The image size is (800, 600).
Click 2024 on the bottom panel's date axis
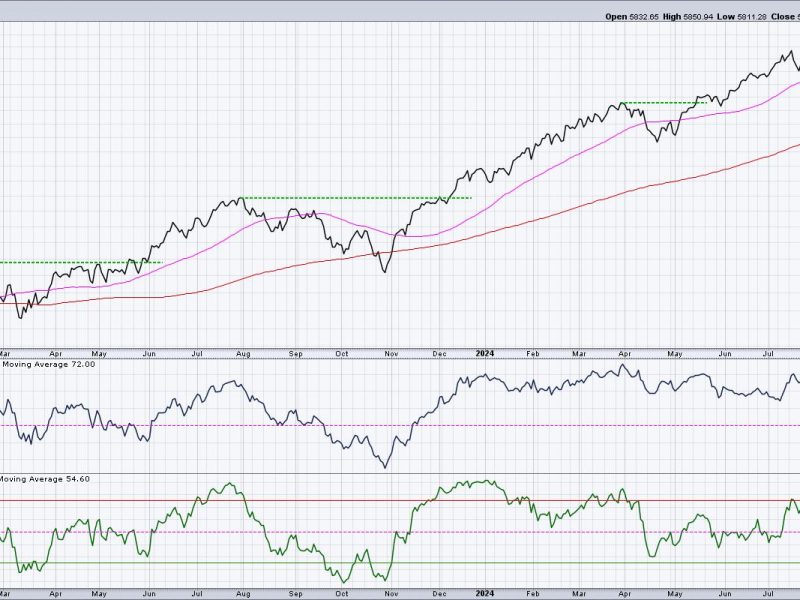[x=485, y=593]
